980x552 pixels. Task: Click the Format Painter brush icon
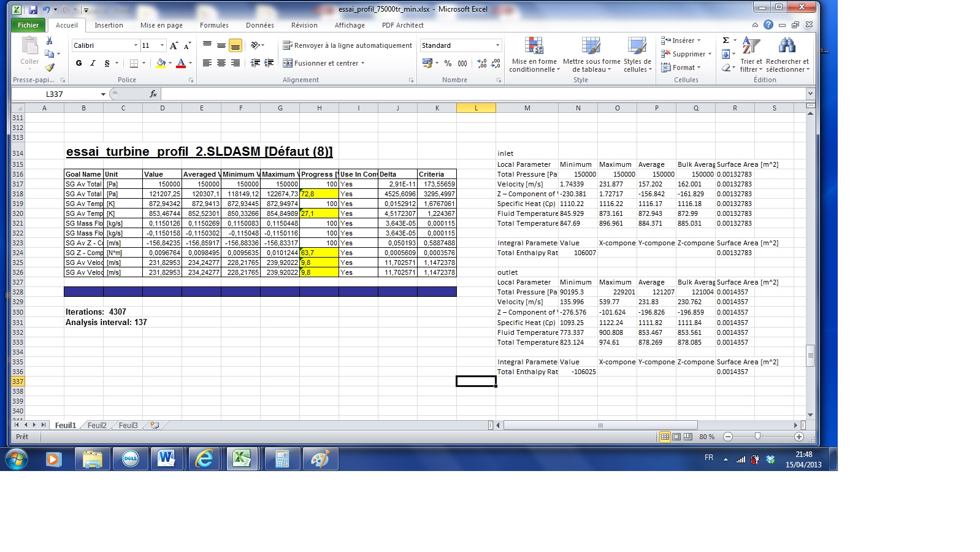click(x=50, y=68)
